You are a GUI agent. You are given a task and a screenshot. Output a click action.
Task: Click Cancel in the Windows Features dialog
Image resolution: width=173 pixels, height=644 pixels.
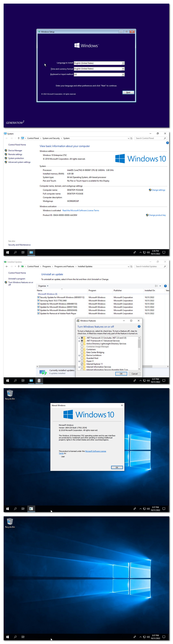pyautogui.click(x=135, y=374)
